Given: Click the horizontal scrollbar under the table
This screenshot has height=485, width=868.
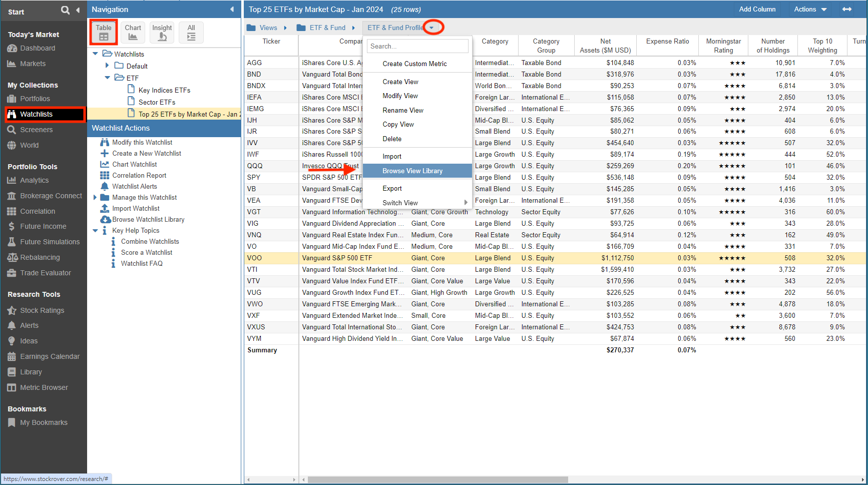Looking at the screenshot, I should (x=438, y=479).
